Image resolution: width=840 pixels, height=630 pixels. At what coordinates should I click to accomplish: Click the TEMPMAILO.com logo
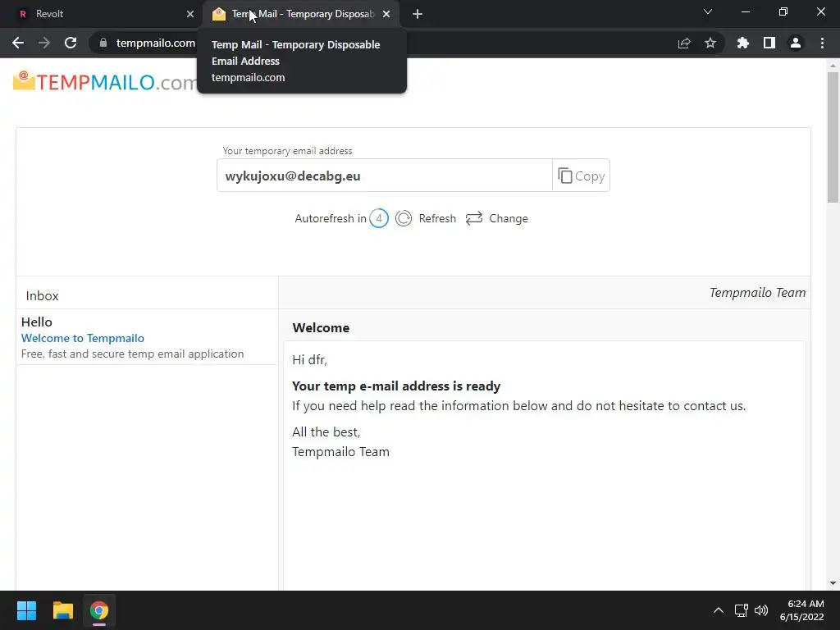[106, 81]
